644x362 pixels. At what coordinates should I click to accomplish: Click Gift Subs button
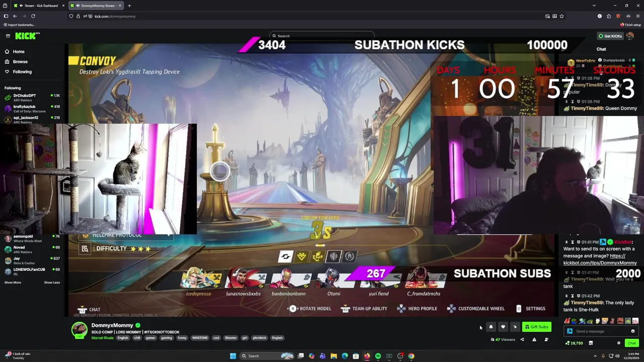tap(536, 327)
